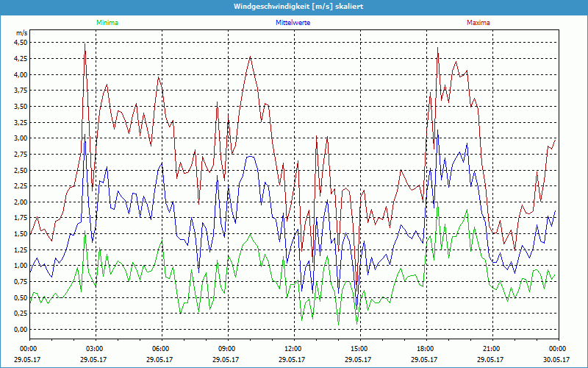Click the 2,50 y-axis value

(21, 170)
